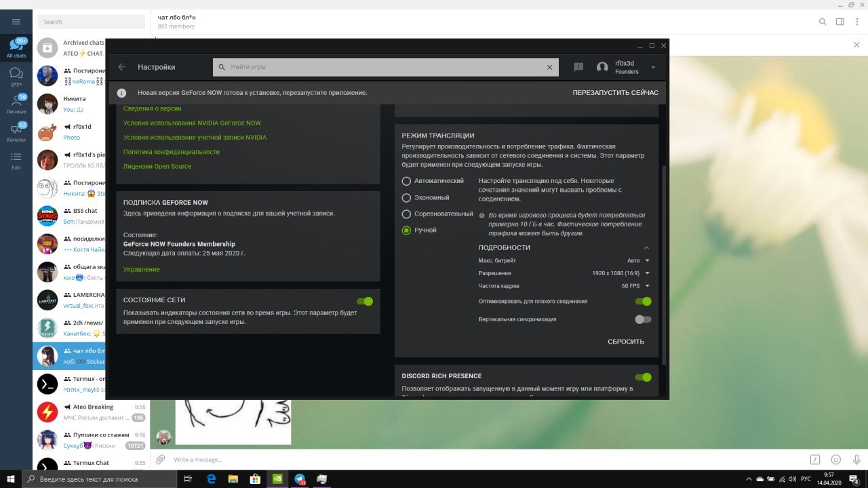The width and height of the screenshot is (868, 488).
Task: Switch to the Личные folder in Telegram
Action: point(16,104)
